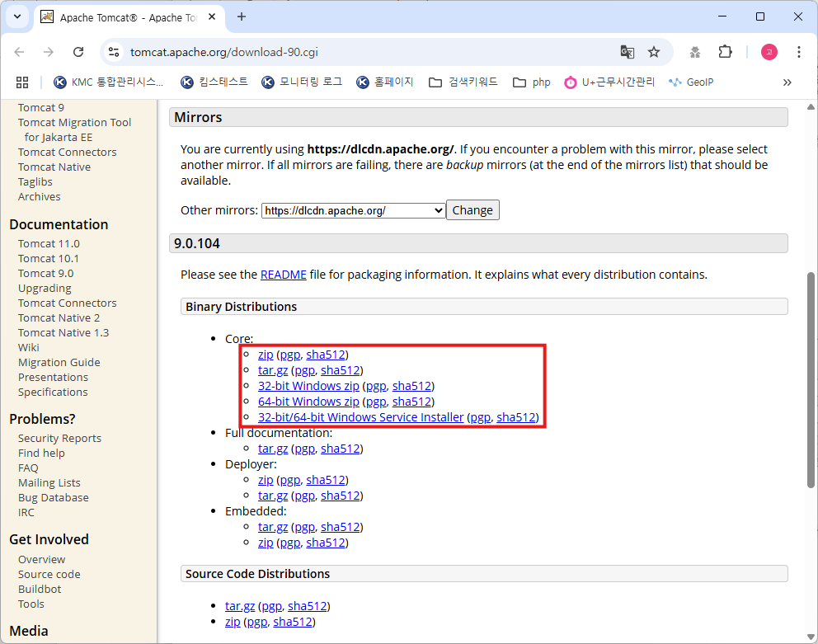Open Migration Guide link
The width and height of the screenshot is (818, 644).
click(x=59, y=363)
